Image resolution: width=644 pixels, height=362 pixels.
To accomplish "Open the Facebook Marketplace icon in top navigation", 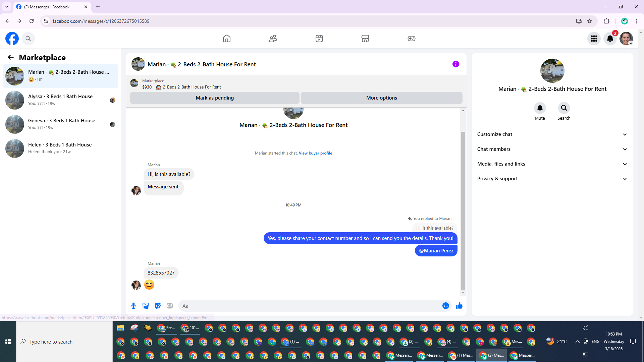I will click(x=365, y=39).
